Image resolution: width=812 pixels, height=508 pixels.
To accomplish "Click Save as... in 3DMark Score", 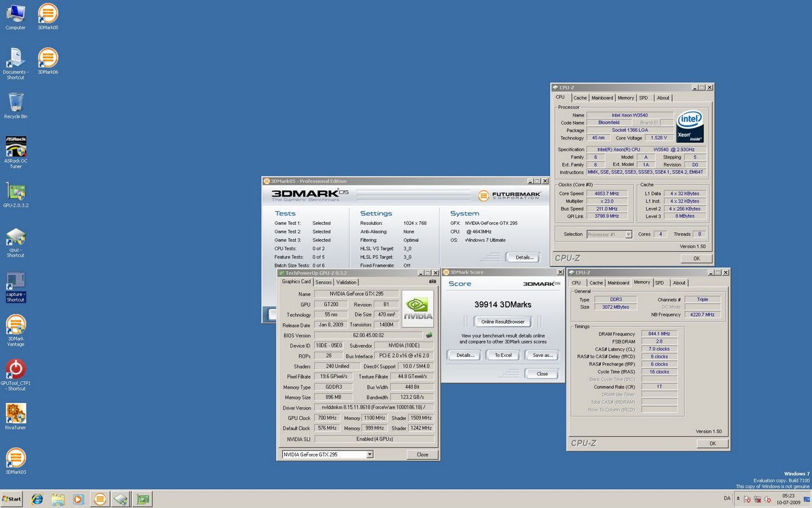I will 543,355.
